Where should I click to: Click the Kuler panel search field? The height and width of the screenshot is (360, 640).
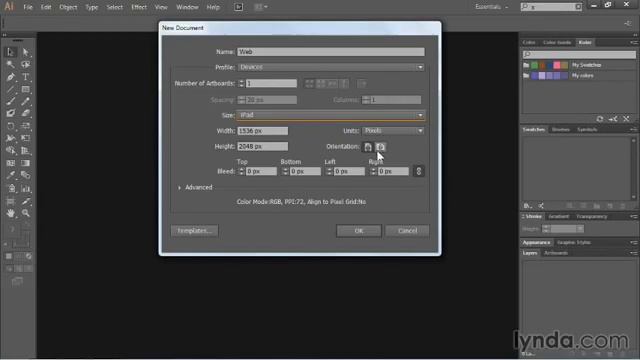tap(579, 54)
